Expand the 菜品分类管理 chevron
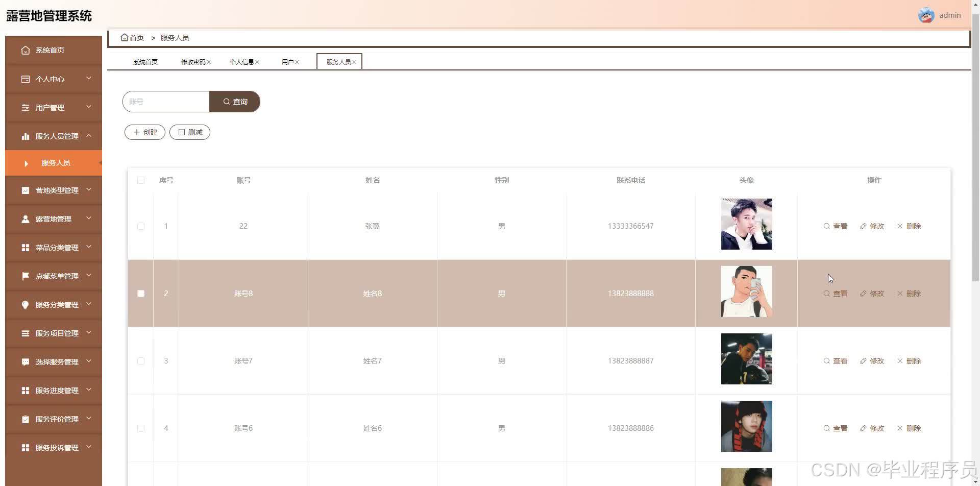Screen dimensions: 980x486 [89, 247]
